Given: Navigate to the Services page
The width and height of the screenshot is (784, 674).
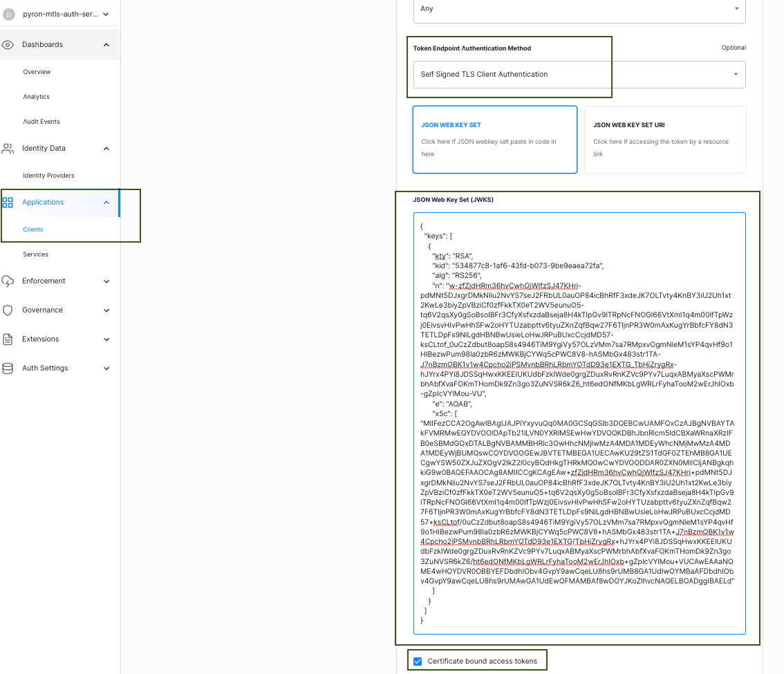Looking at the screenshot, I should (36, 254).
